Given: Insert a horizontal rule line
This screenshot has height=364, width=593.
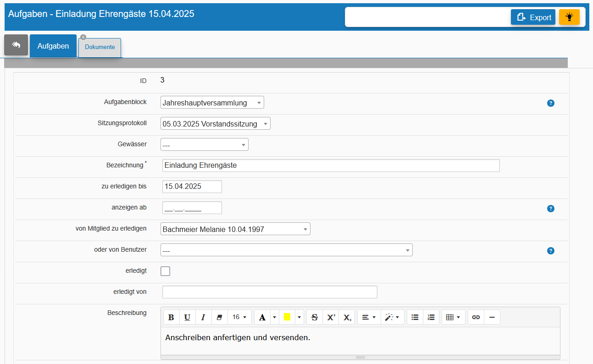Looking at the screenshot, I should click(492, 317).
